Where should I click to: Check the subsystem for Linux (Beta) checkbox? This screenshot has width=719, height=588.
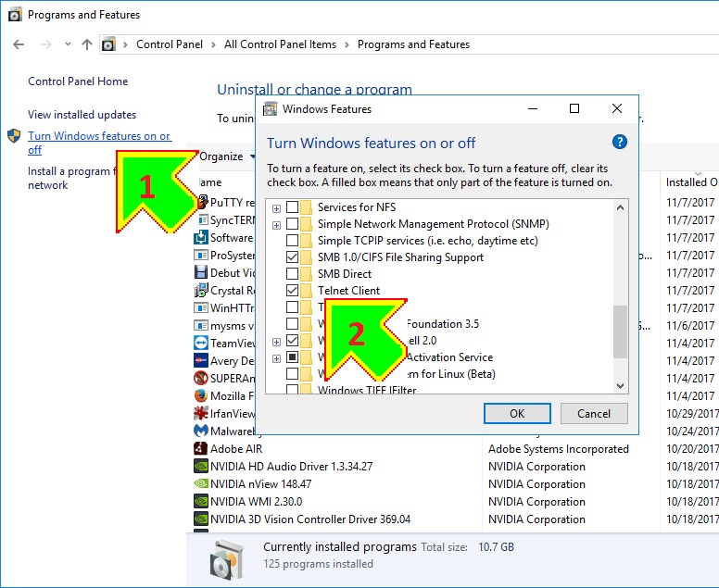pyautogui.click(x=292, y=373)
